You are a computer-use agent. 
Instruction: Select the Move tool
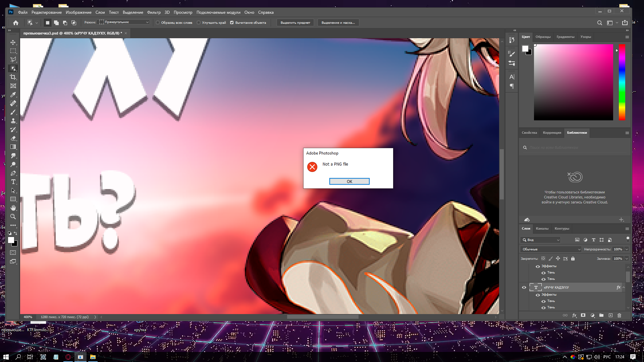(13, 42)
